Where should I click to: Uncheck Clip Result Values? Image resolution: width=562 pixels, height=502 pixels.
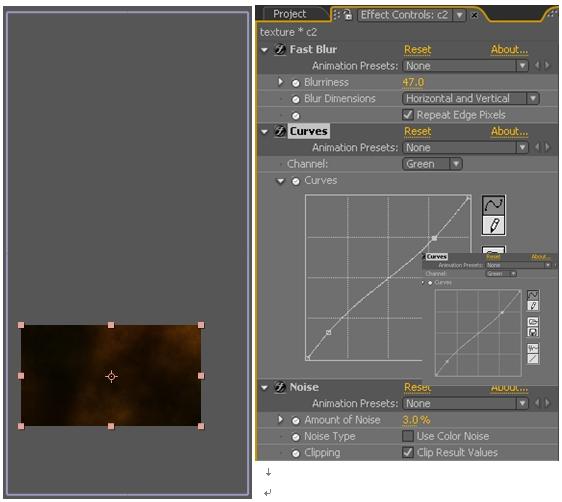(x=408, y=453)
